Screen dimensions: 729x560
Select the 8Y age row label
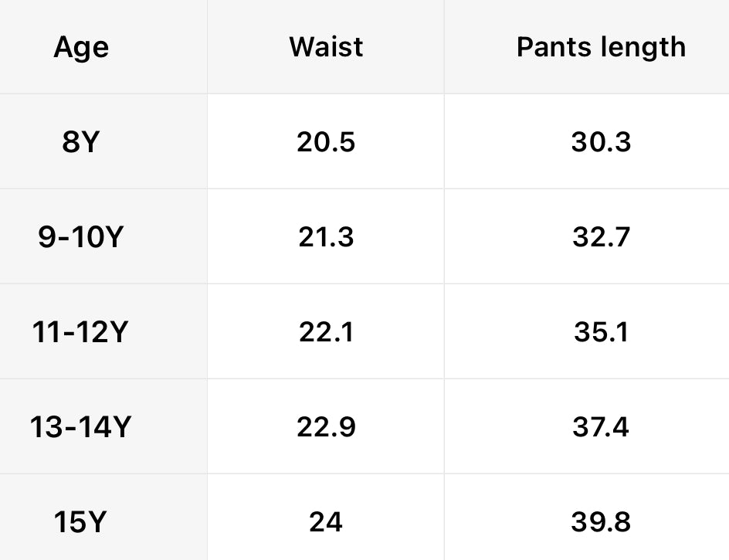click(81, 142)
